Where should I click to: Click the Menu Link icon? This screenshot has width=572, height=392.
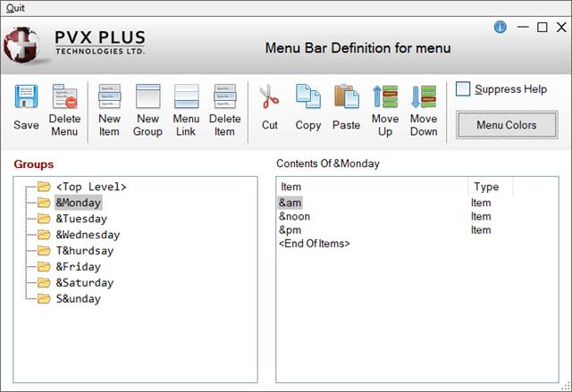[186, 97]
